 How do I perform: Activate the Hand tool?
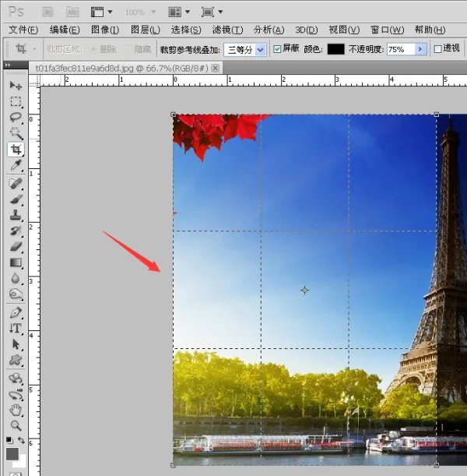point(15,409)
